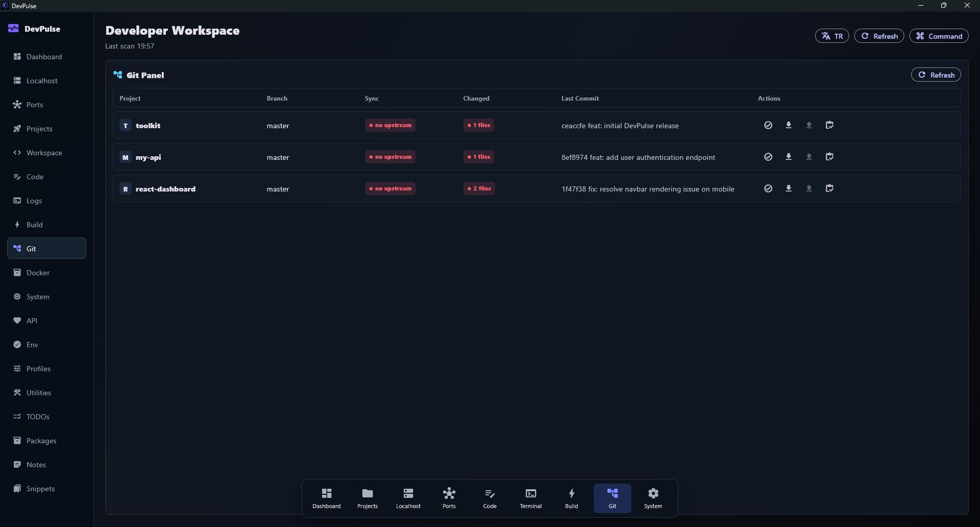980x527 pixels.
Task: Open Snippets in the sidebar
Action: point(46,489)
